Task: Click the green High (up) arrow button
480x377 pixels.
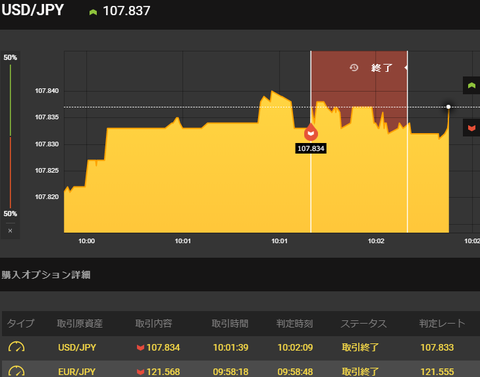Action: 471,85
